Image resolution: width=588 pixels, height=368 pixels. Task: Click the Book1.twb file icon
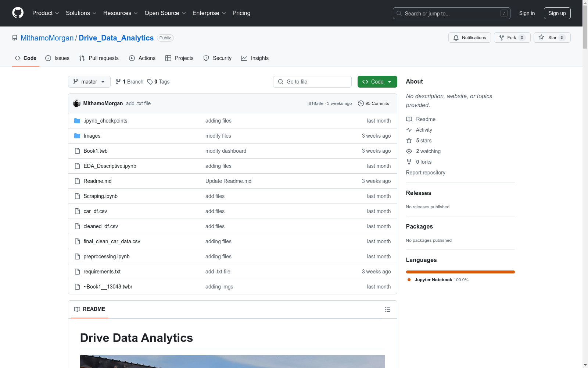click(77, 151)
